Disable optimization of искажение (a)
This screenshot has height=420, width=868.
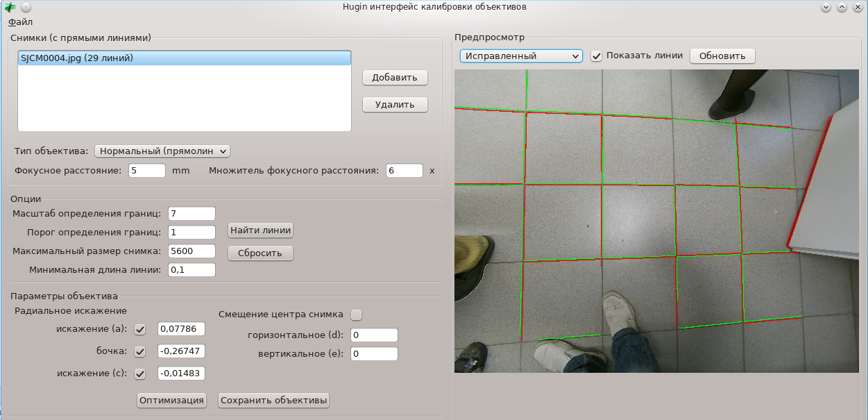140,329
